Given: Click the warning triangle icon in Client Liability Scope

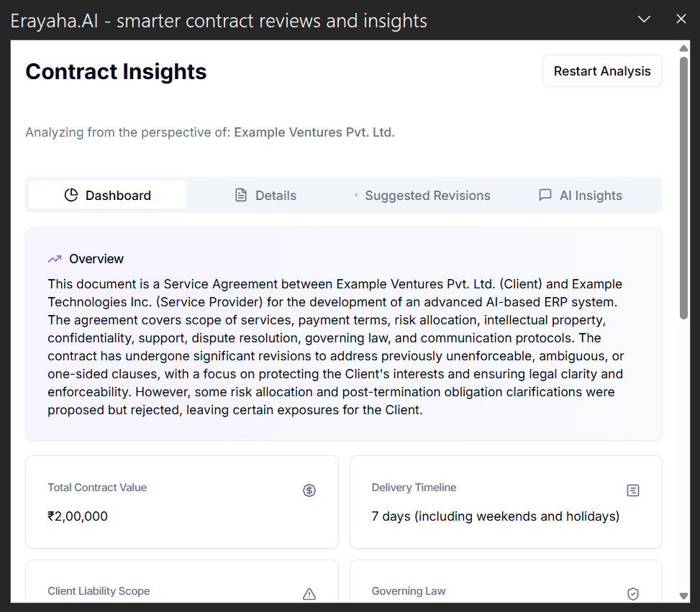Looking at the screenshot, I should coord(309,594).
